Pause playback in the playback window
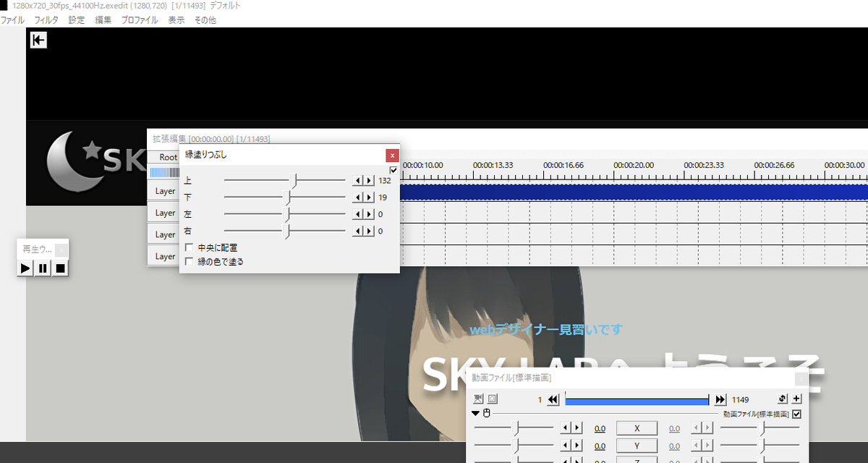The height and width of the screenshot is (463, 868). (x=43, y=268)
